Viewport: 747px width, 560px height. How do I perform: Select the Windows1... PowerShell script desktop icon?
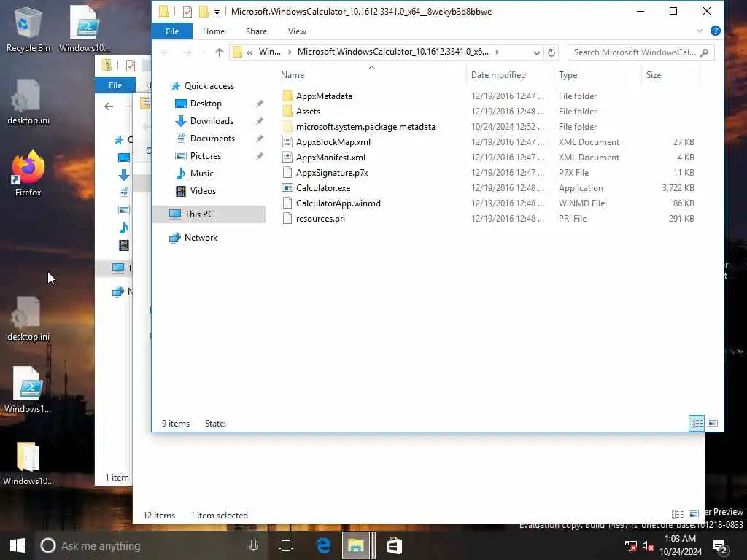(x=28, y=389)
